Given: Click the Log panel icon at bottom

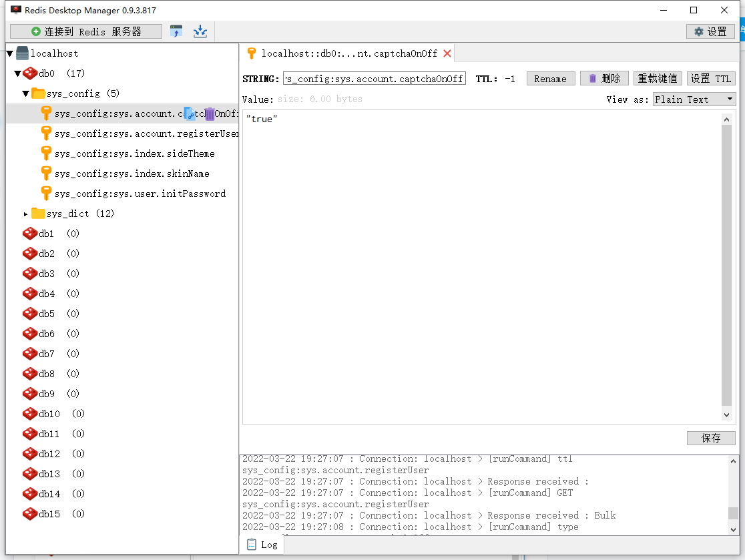Looking at the screenshot, I should (x=250, y=544).
